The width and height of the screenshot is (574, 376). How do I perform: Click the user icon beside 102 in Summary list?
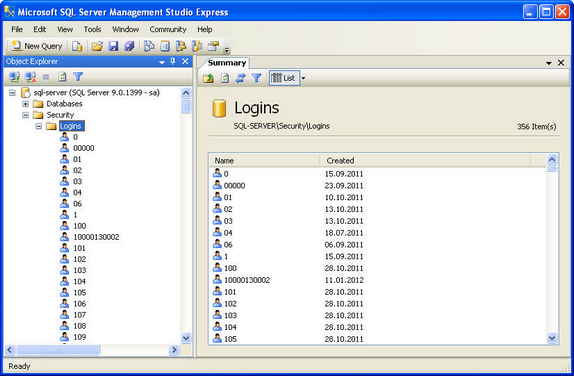pyautogui.click(x=217, y=303)
